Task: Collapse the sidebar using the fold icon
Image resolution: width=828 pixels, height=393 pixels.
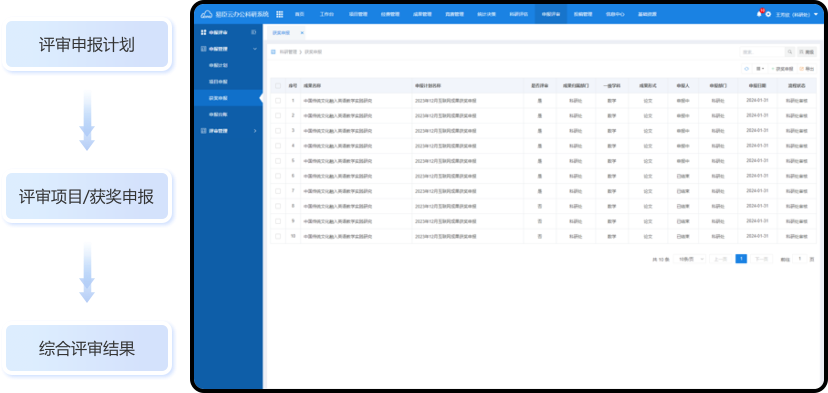Action: click(253, 33)
